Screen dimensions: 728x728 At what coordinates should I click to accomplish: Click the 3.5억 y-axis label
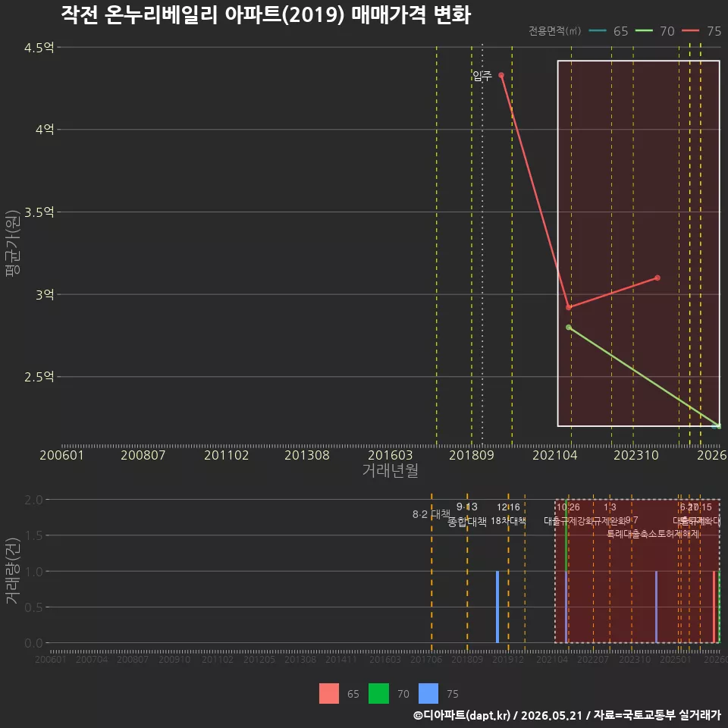(39, 212)
